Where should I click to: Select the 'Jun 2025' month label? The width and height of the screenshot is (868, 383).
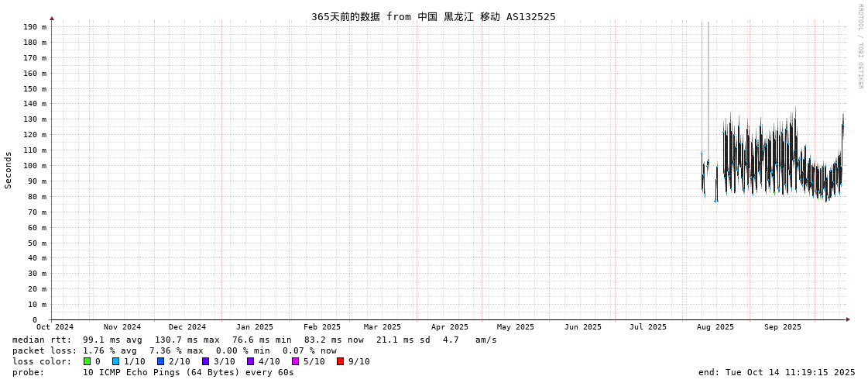pos(583,327)
